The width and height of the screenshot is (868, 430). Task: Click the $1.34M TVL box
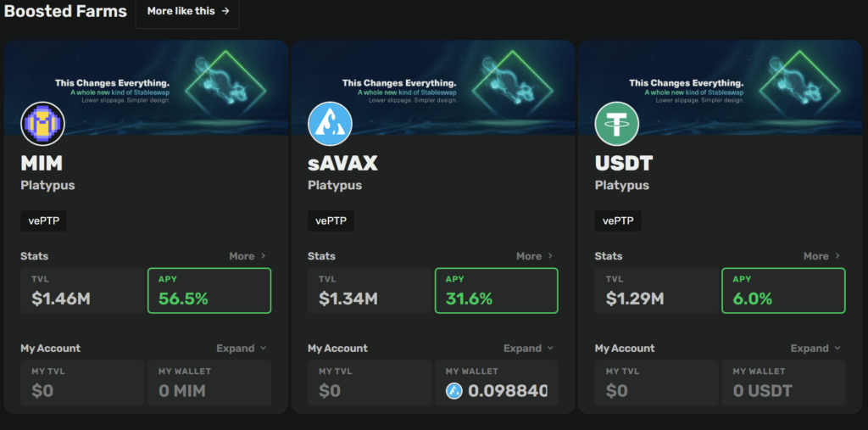coord(370,291)
